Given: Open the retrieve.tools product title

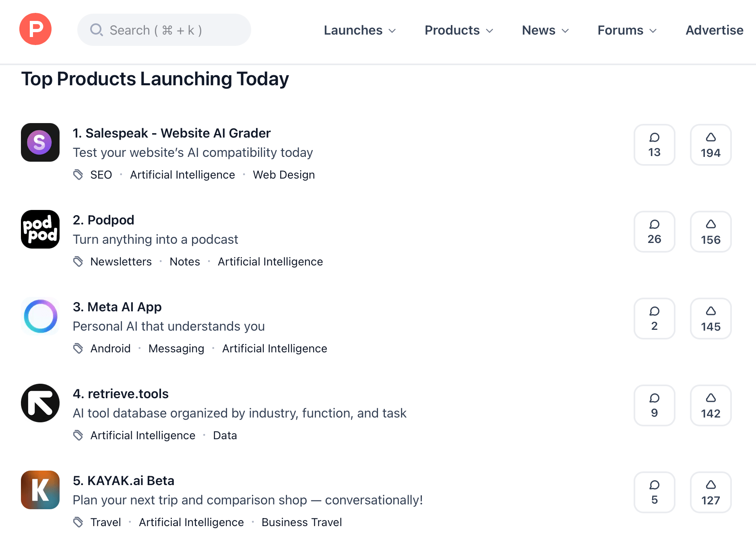Looking at the screenshot, I should (x=121, y=394).
